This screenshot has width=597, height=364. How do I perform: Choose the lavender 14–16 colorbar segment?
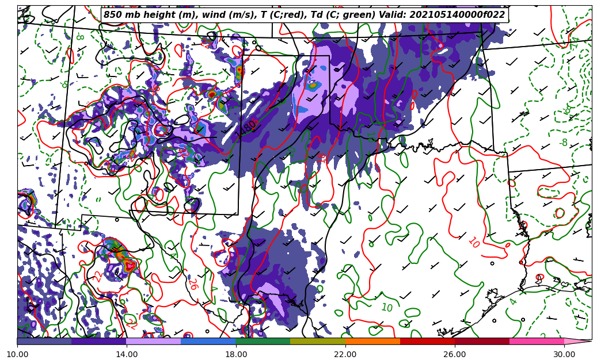[x=154, y=341]
